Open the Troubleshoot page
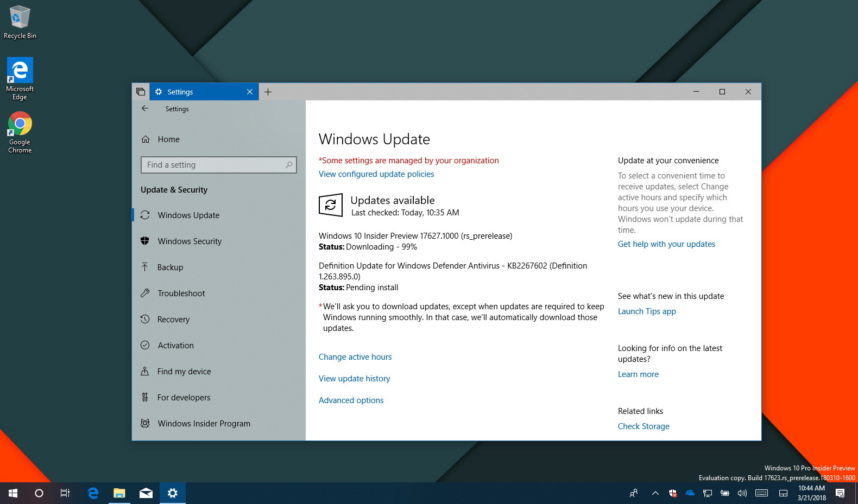This screenshot has height=504, width=858. pyautogui.click(x=219, y=294)
